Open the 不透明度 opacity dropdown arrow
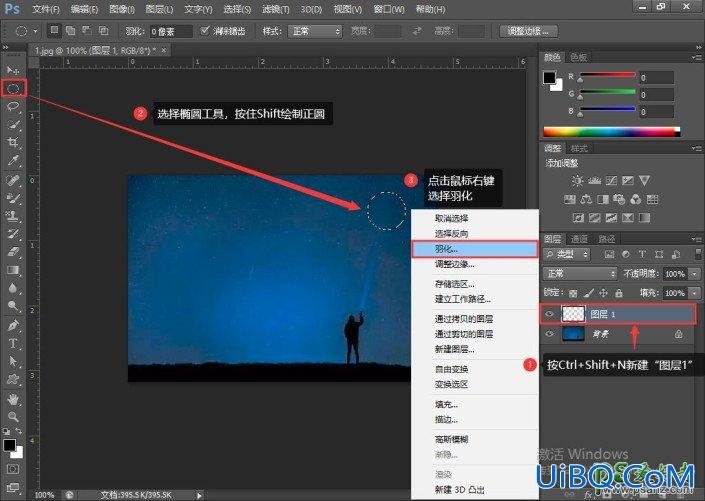The width and height of the screenshot is (705, 501). pyautogui.click(x=696, y=273)
